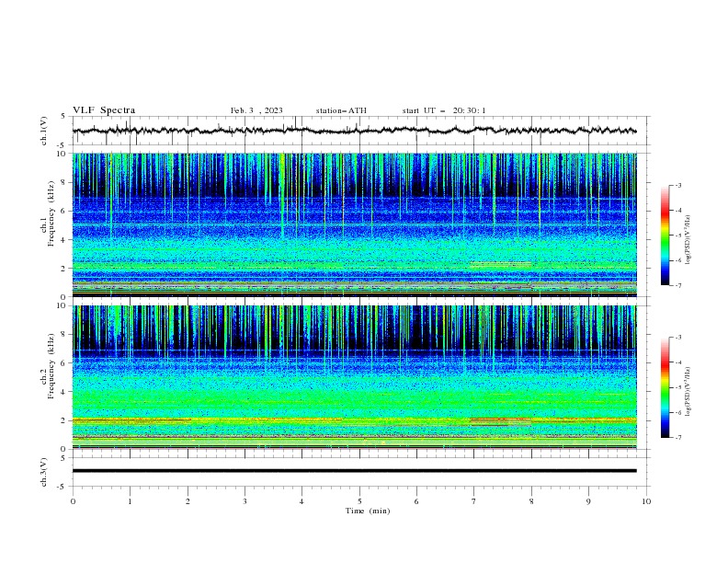Click the "-5" tick on ch.3(V) axis
Image resolution: width=728 pixels, height=563 pixels.
pos(62,487)
